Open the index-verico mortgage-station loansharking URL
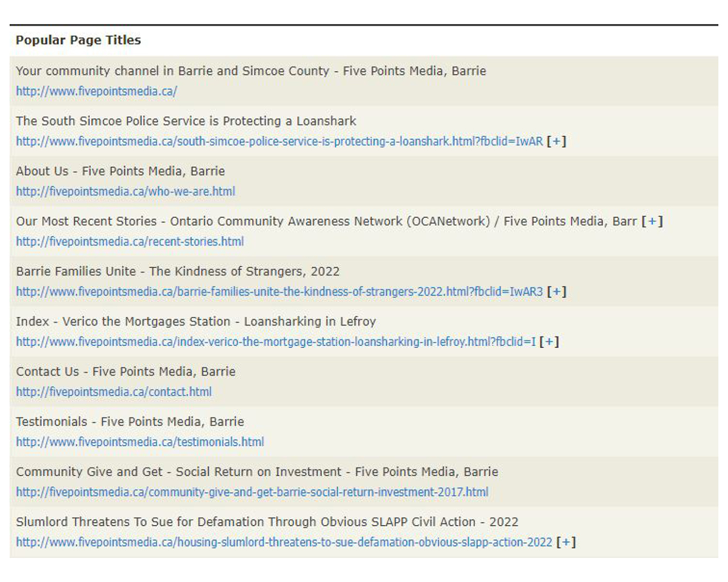 (276, 341)
